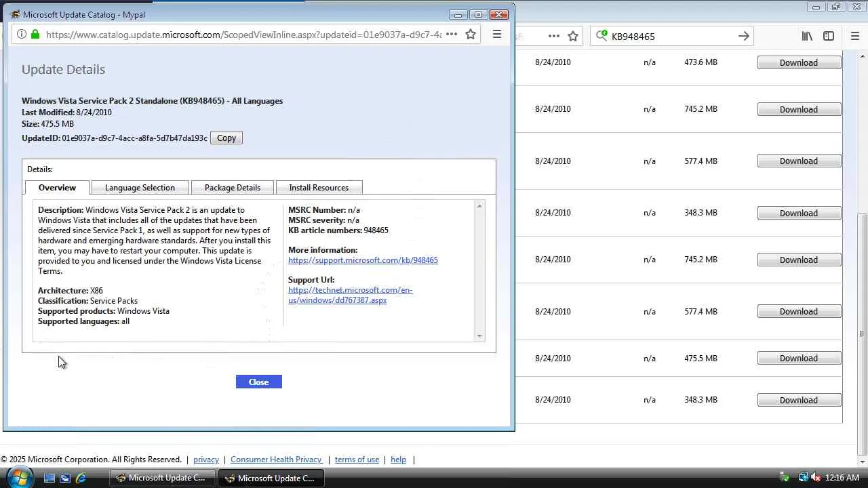Click the 'Supported products: Windows Vista' text
Image resolution: width=868 pixels, height=488 pixels.
pos(104,311)
